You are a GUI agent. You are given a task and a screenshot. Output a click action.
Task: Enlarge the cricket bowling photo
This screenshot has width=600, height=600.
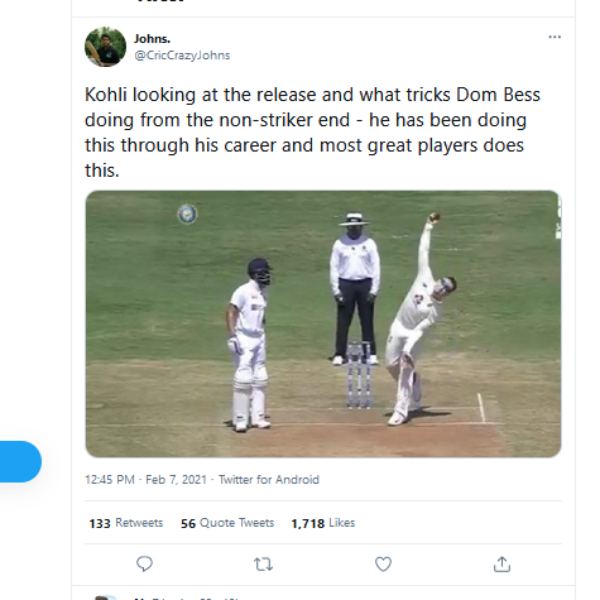coord(322,323)
